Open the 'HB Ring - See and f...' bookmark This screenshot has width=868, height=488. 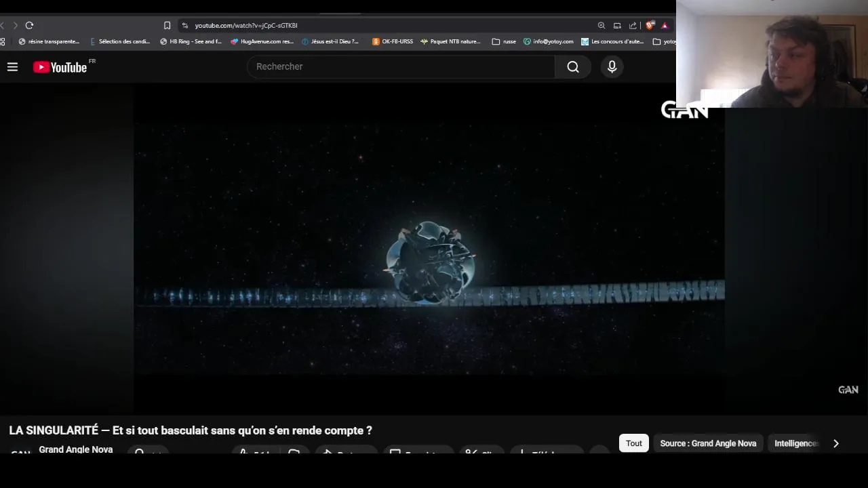[x=191, y=41]
